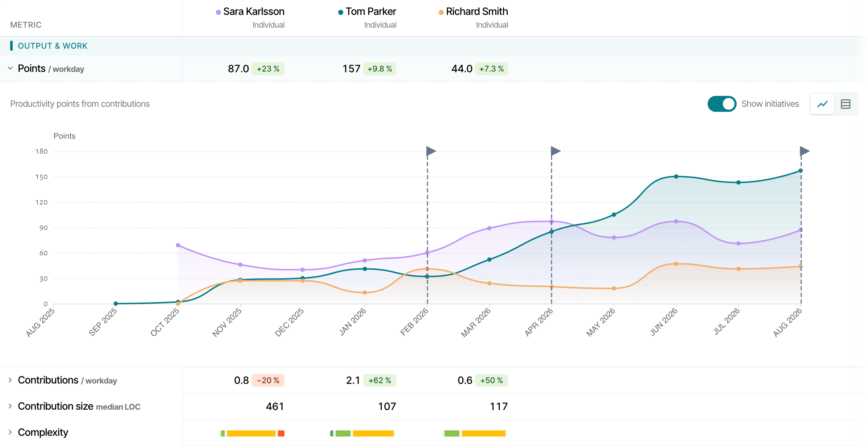
Task: Click Sara's −20 % contributions badge
Action: [x=268, y=380]
